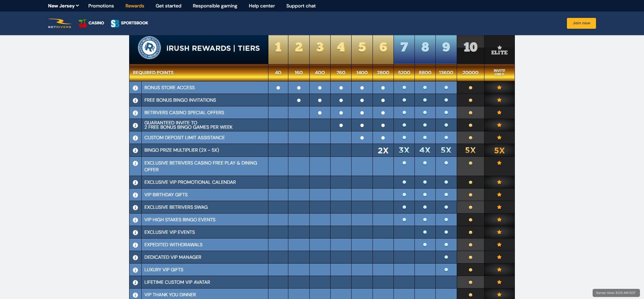Click the 20000 required points cell

[470, 73]
